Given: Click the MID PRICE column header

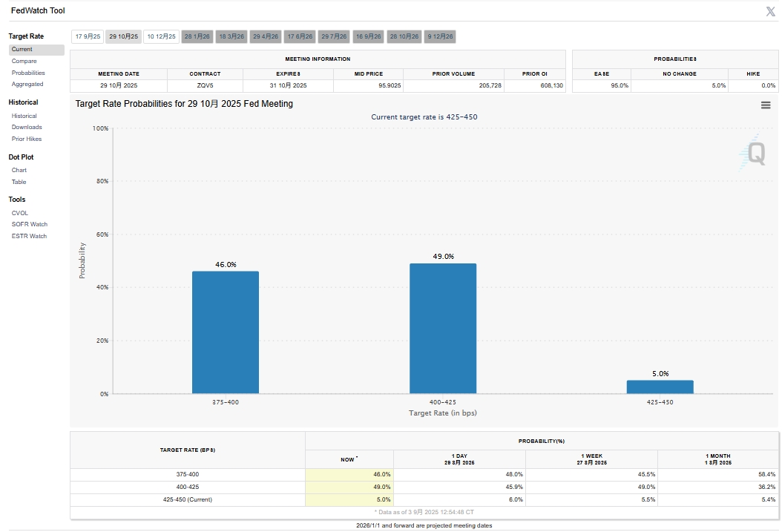Looking at the screenshot, I should [x=369, y=73].
